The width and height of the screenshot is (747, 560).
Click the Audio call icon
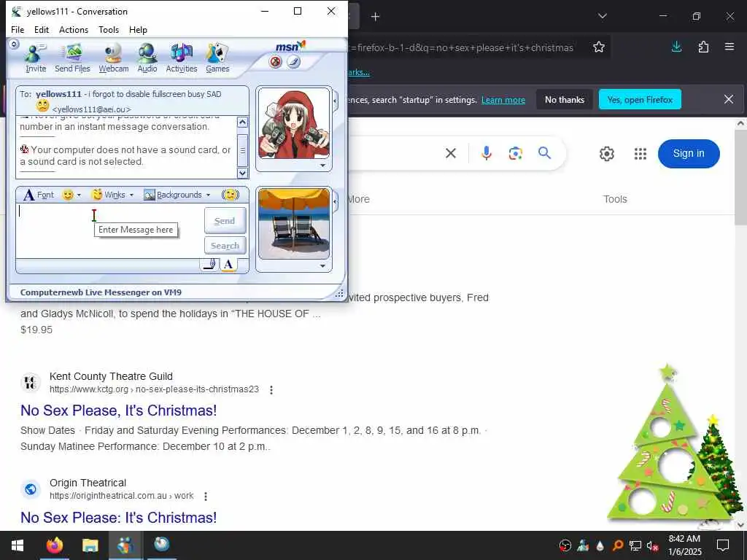coord(147,58)
